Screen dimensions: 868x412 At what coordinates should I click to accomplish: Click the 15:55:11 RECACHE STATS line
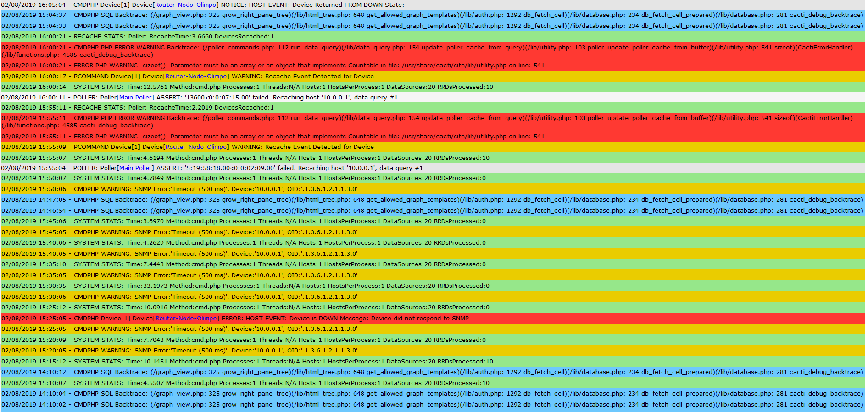tap(433, 107)
